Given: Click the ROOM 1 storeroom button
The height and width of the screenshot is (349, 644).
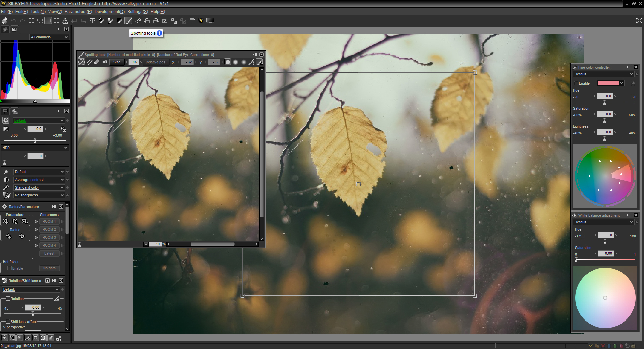Looking at the screenshot, I should (x=49, y=221).
